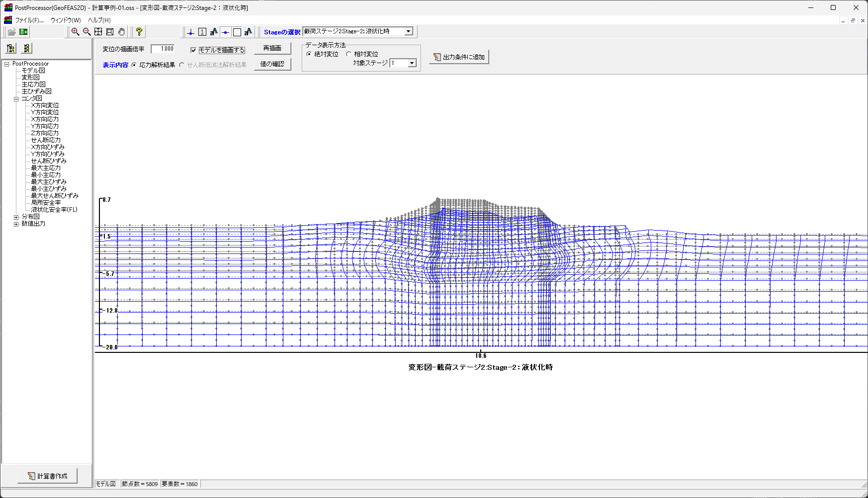Click the green exit icon in toolbar

(23, 32)
